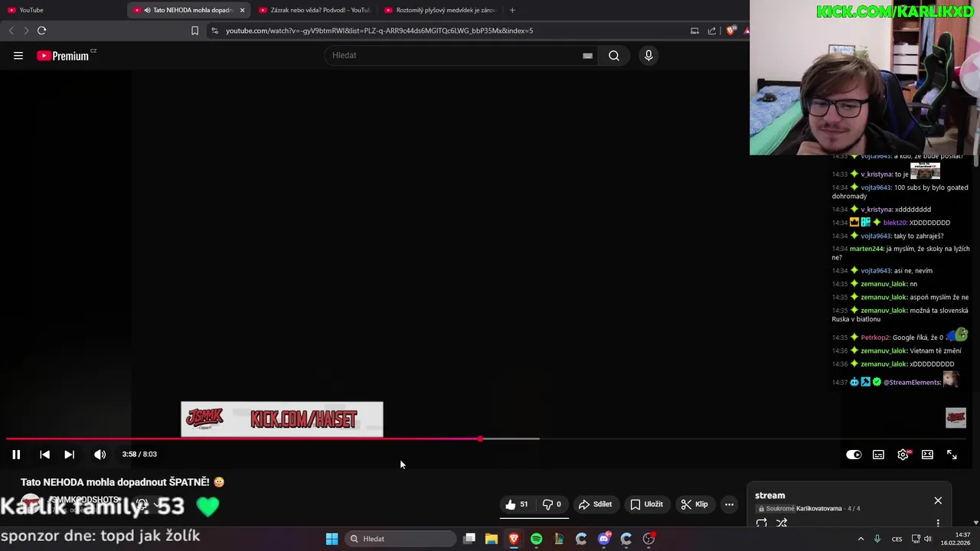The height and width of the screenshot is (551, 980).
Task: Switch to the Roztomilý plyšový medvídek tab
Action: tap(441, 10)
